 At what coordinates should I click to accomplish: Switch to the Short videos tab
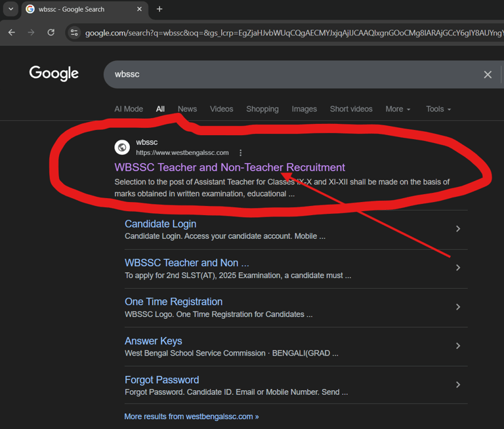pyautogui.click(x=351, y=109)
